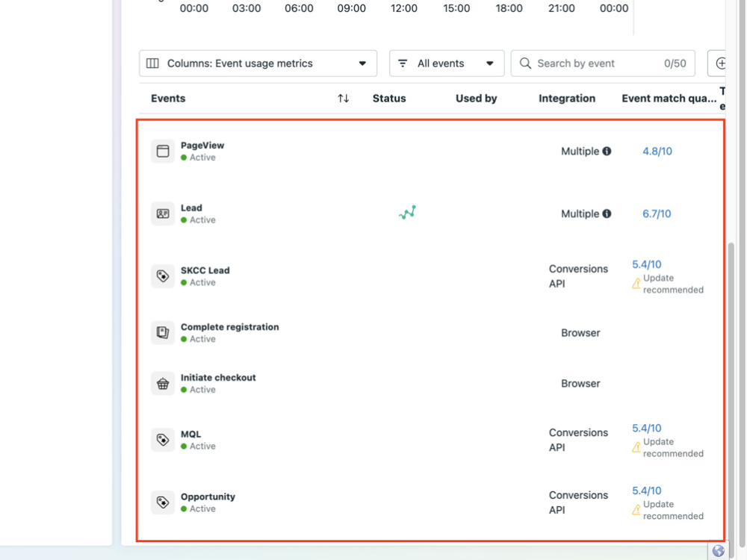This screenshot has height=560, width=747.
Task: Click the info icon in Lead row
Action: point(607,214)
